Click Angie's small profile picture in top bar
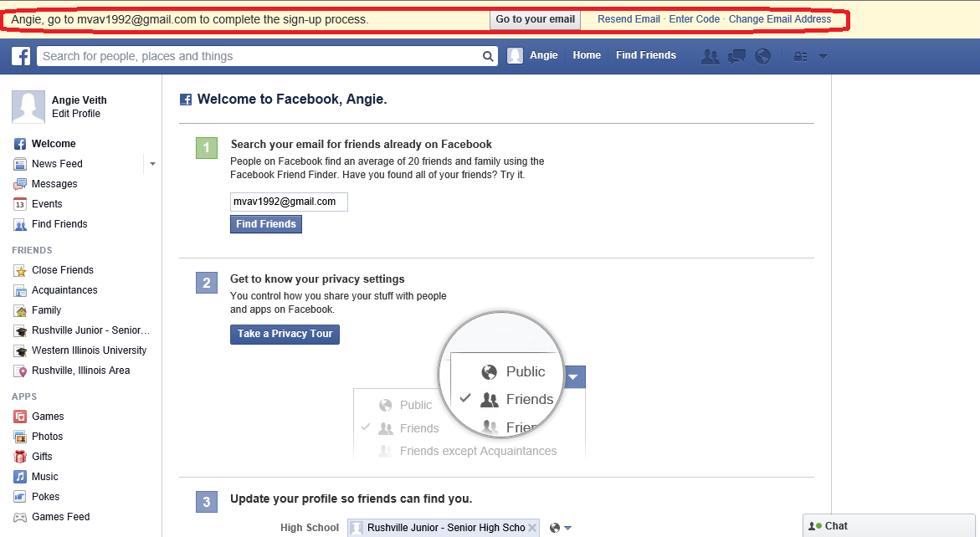 (515, 55)
